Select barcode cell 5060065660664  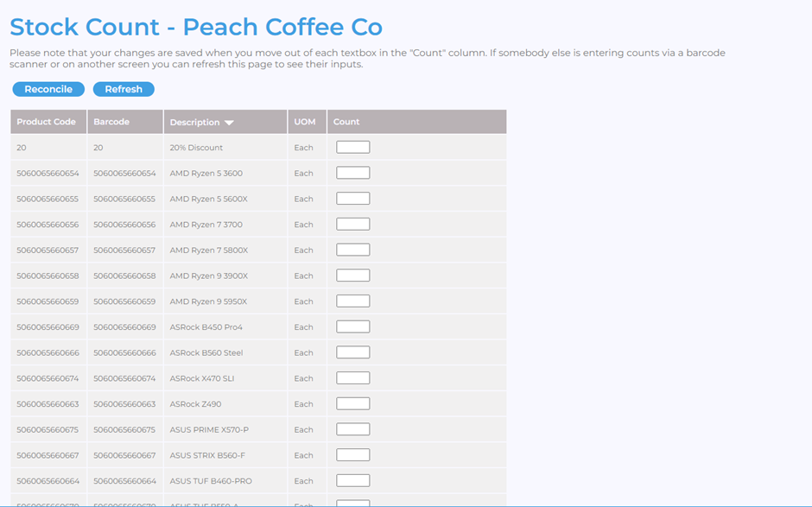click(124, 480)
